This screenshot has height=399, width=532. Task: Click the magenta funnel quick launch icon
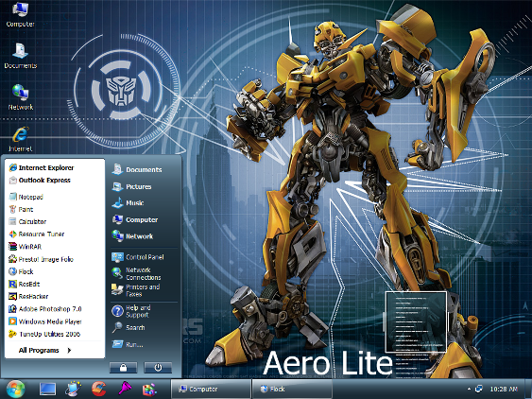[x=125, y=389]
